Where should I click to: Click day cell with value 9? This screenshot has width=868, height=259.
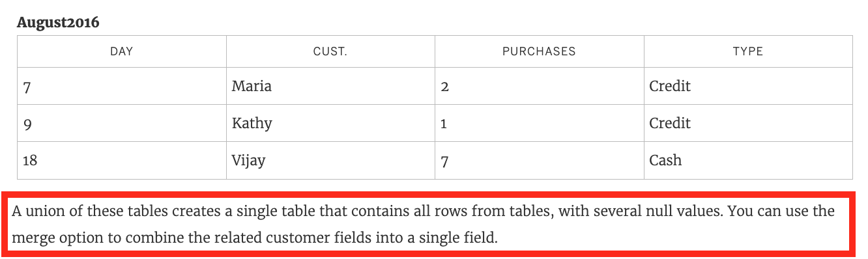(x=122, y=123)
